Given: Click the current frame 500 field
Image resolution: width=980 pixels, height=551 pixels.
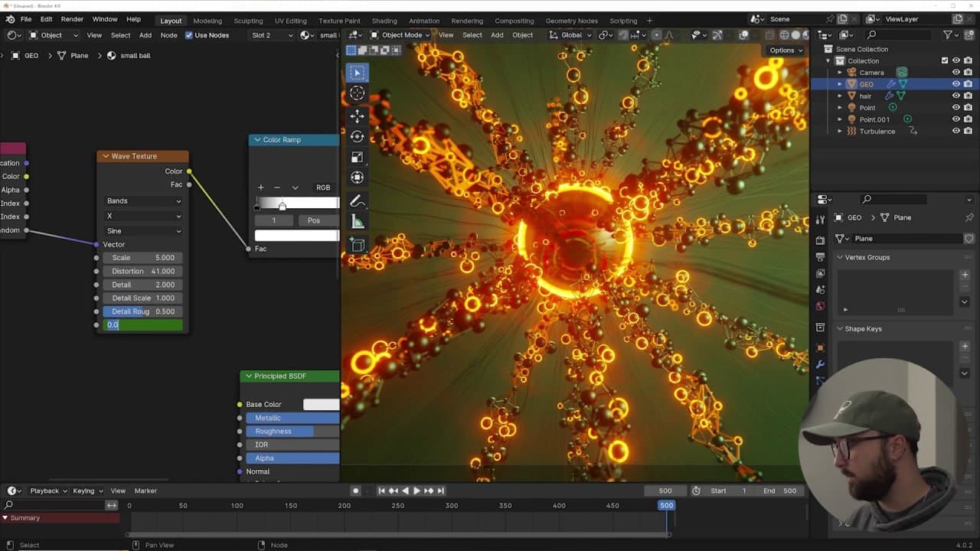Looking at the screenshot, I should pos(665,491).
